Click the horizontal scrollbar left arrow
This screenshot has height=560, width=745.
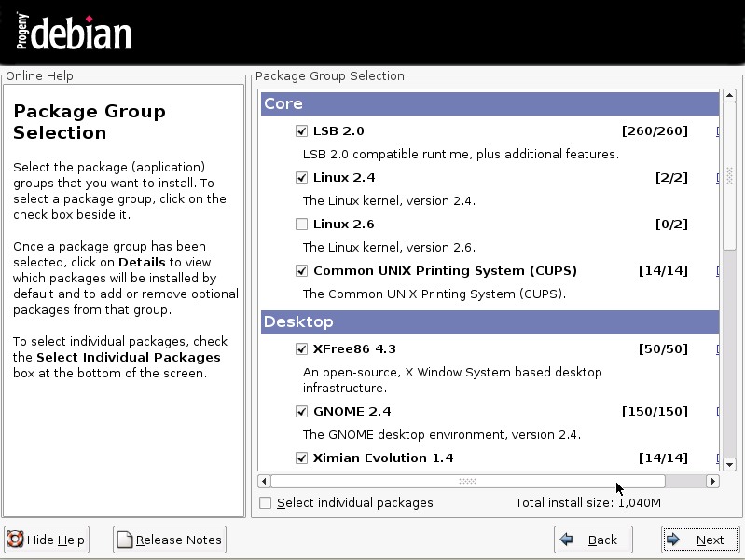coord(264,481)
